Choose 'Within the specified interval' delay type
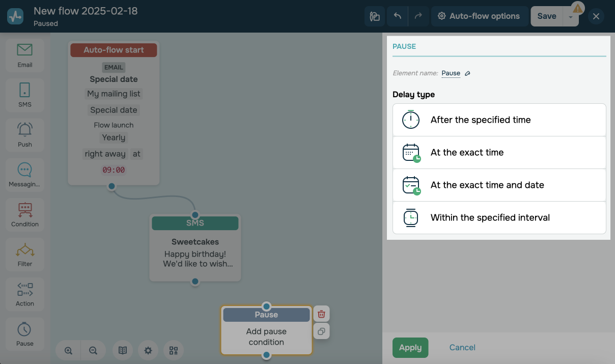Image resolution: width=615 pixels, height=364 pixels. click(499, 218)
